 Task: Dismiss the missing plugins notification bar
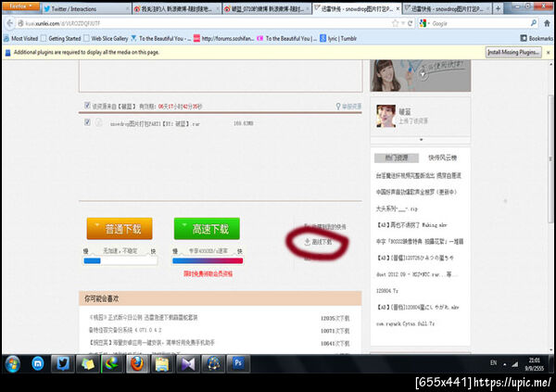pyautogui.click(x=549, y=53)
